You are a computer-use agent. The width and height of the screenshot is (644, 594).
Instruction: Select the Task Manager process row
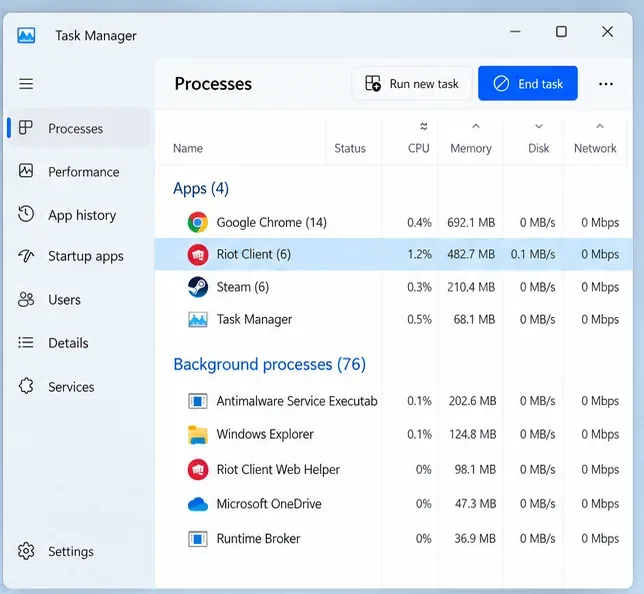[x=393, y=319]
